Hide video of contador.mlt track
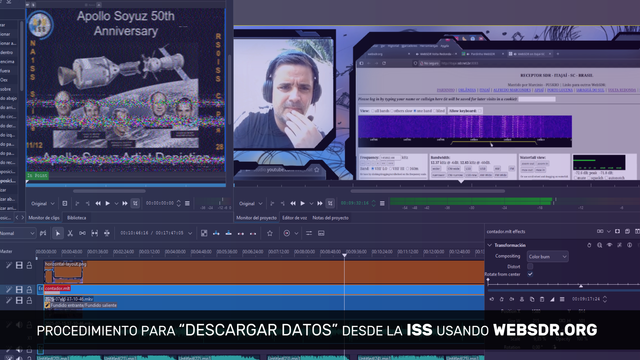Screen dimensions: 640x360 click(19, 289)
